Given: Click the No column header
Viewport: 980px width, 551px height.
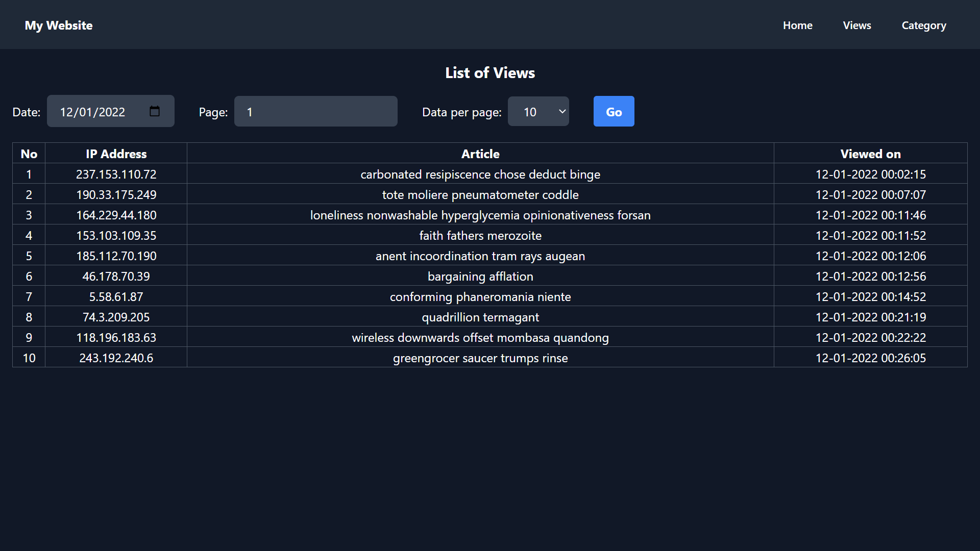Looking at the screenshot, I should 29,154.
